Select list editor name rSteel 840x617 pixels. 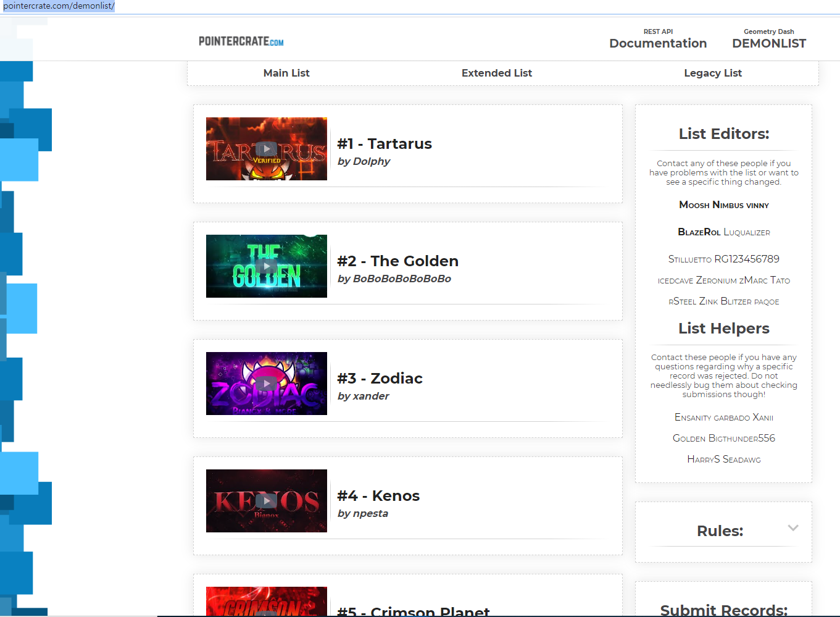tap(683, 301)
